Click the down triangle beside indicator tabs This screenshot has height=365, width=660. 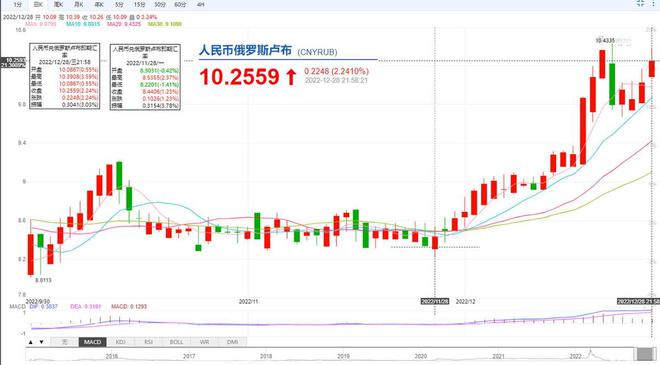[x=41, y=342]
